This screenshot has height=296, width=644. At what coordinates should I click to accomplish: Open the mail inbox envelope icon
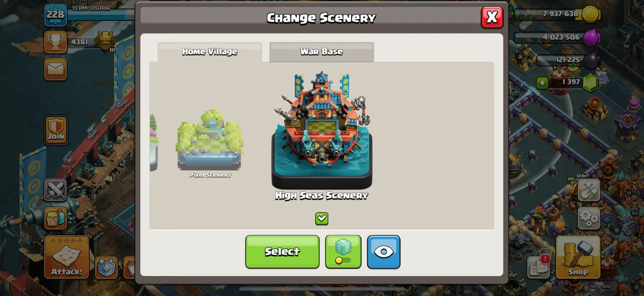tap(55, 69)
